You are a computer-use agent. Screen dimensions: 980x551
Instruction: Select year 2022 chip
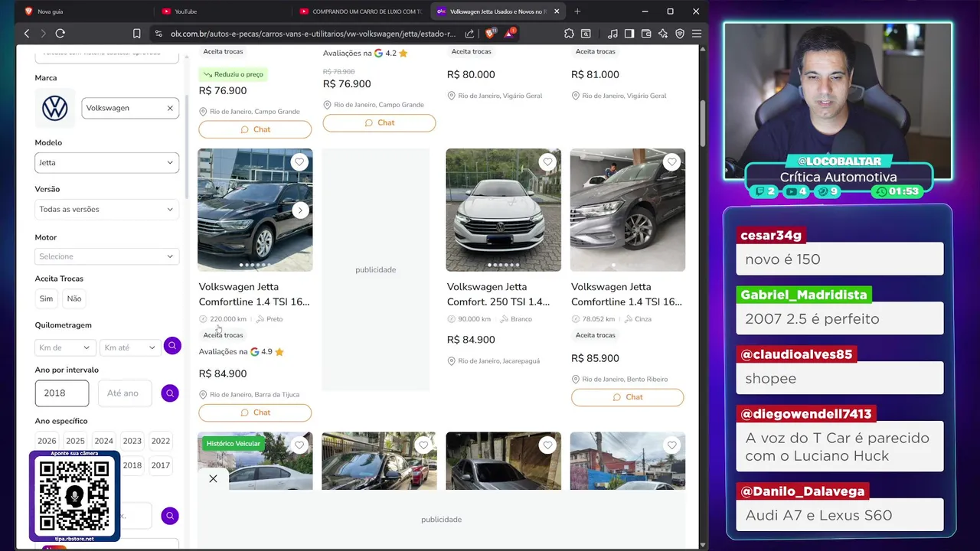pos(161,441)
